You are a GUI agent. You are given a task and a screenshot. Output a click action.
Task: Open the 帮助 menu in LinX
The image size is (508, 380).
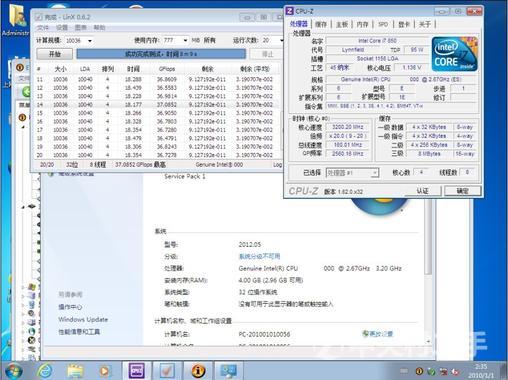click(x=99, y=28)
